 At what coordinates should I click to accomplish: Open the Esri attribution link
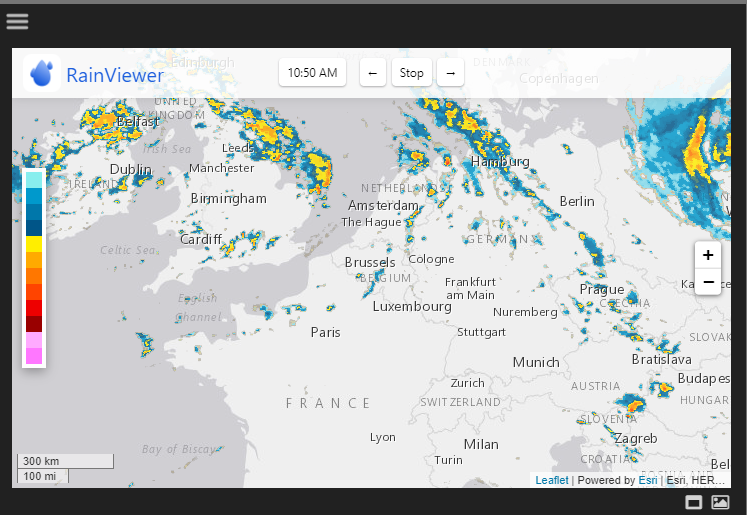pos(648,480)
